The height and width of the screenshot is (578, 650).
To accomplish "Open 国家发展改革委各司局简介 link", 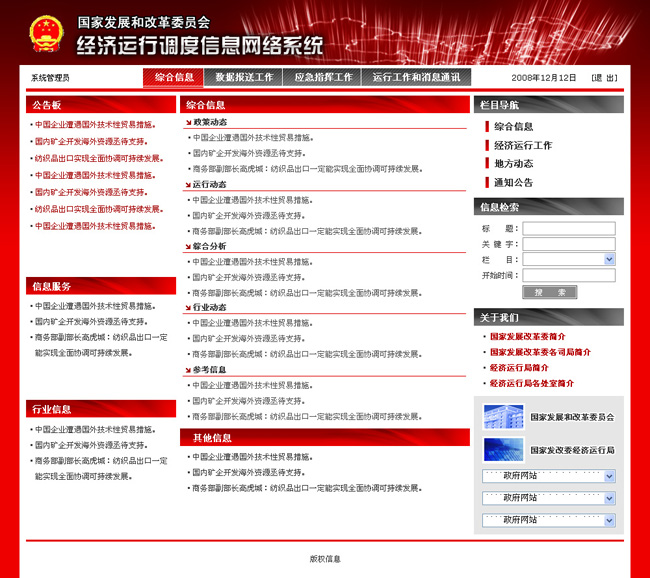I will point(540,352).
